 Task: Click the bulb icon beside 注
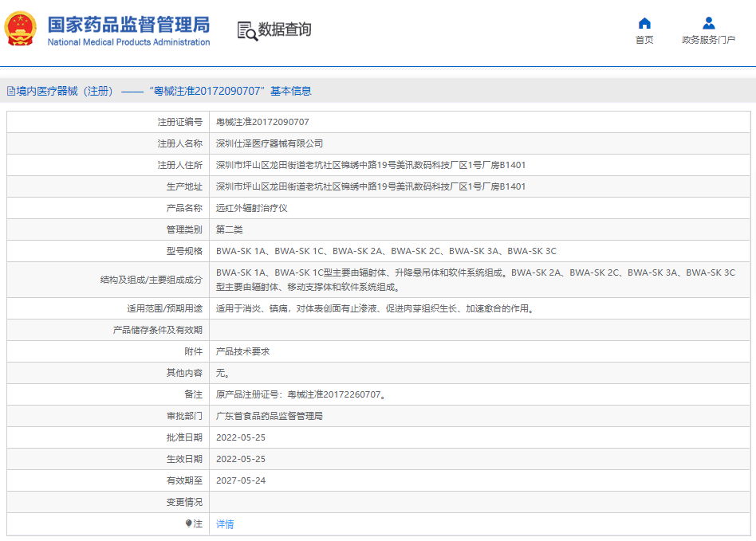click(188, 523)
